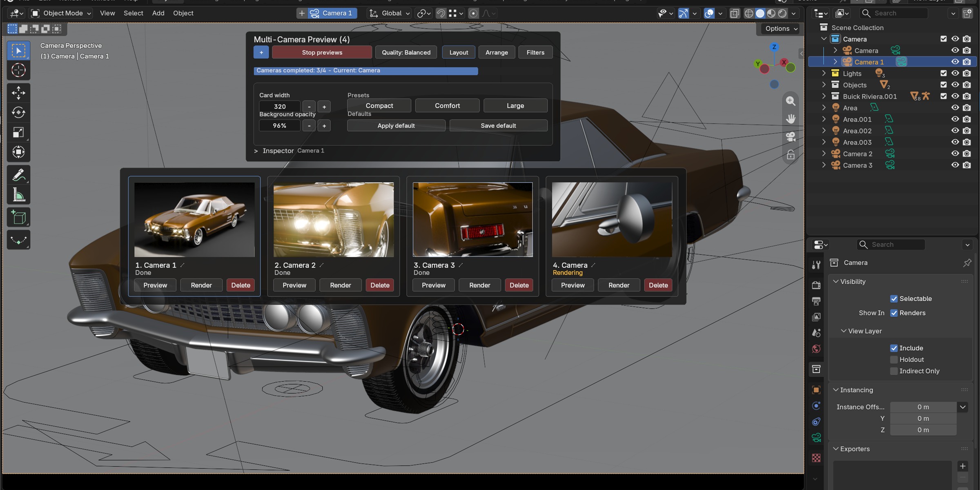
Task: Toggle camera view icon in viewport
Action: (791, 137)
